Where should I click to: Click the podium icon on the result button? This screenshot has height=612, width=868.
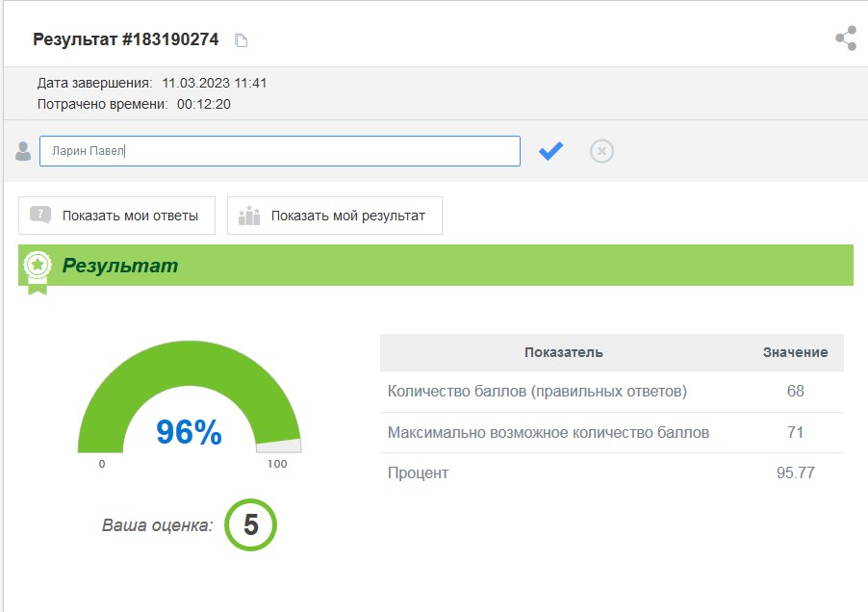pyautogui.click(x=249, y=216)
